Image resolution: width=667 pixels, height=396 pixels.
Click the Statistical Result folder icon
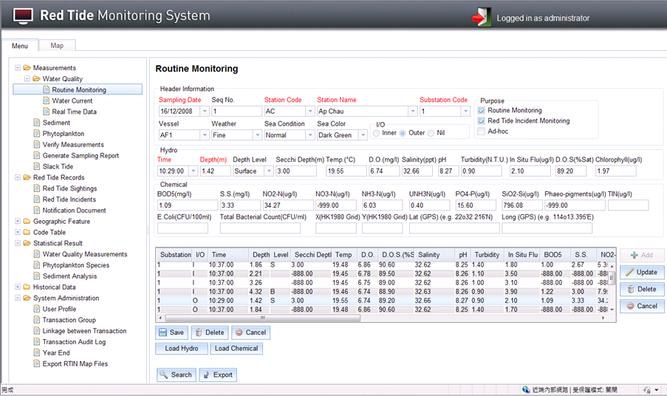[x=27, y=243]
